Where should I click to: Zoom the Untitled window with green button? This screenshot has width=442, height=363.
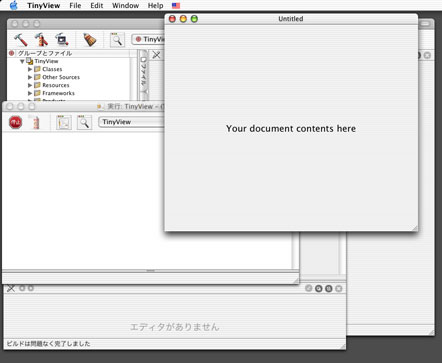[194, 19]
